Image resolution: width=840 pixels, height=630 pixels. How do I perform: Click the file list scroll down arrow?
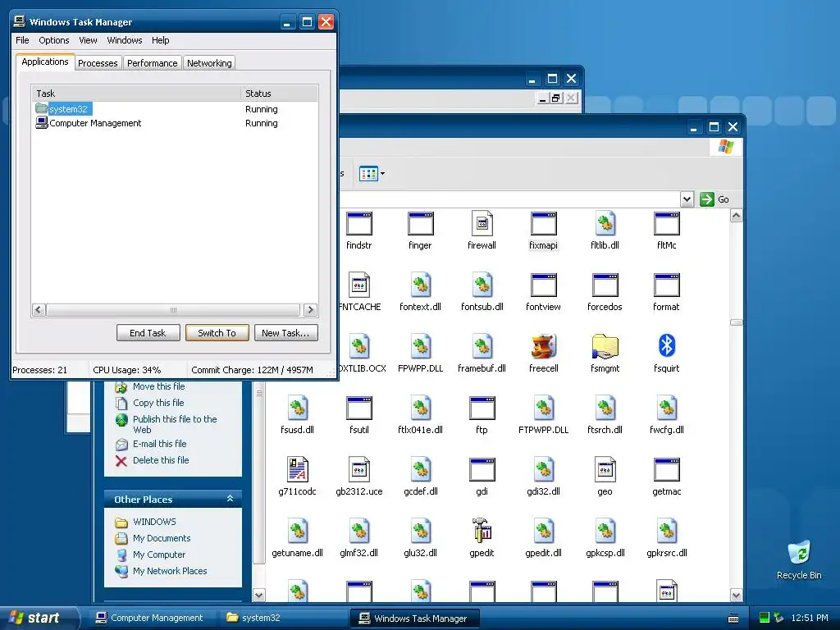click(x=736, y=596)
